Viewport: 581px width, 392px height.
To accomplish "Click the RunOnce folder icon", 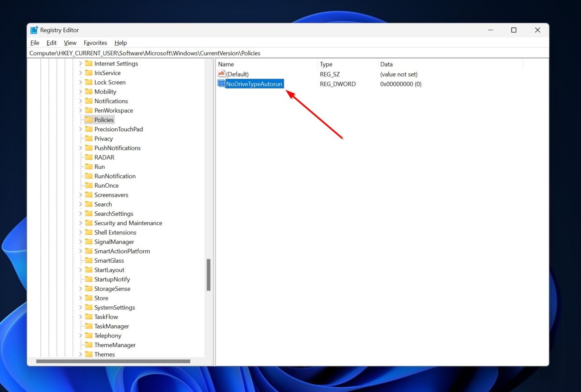I will [89, 185].
